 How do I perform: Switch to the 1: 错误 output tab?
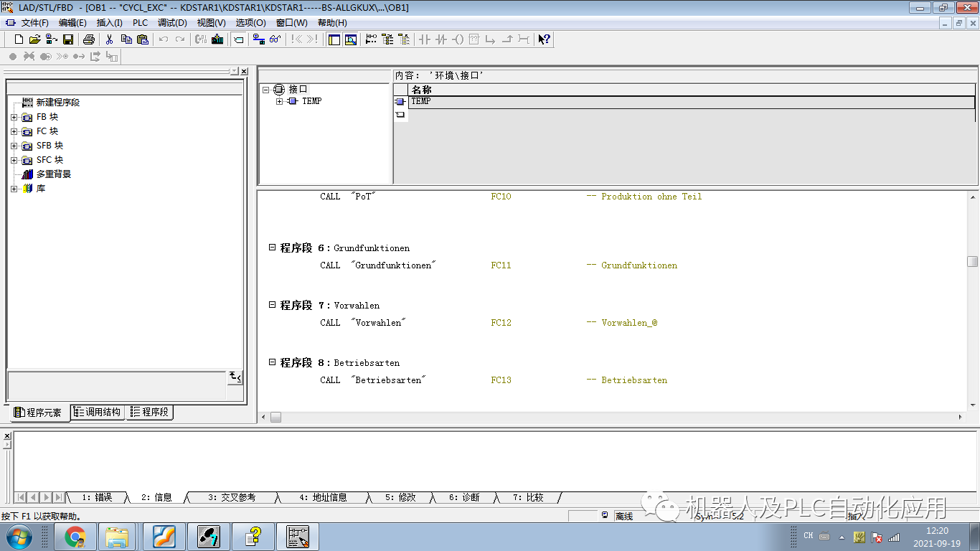pos(96,497)
